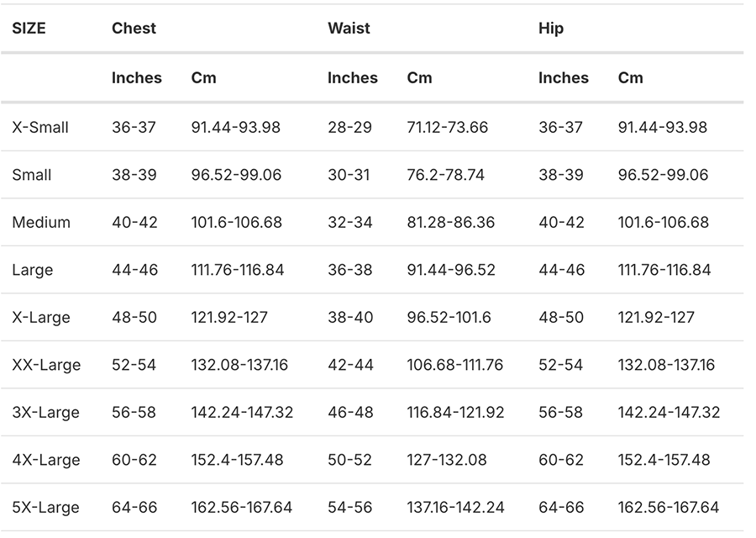Select the Small size row label
756x538 pixels.
[x=32, y=175]
